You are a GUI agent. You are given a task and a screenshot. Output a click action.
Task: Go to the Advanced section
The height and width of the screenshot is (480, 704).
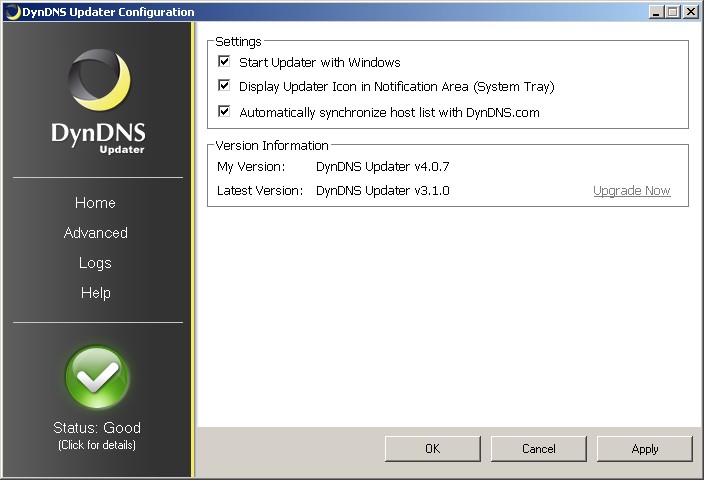click(x=96, y=233)
